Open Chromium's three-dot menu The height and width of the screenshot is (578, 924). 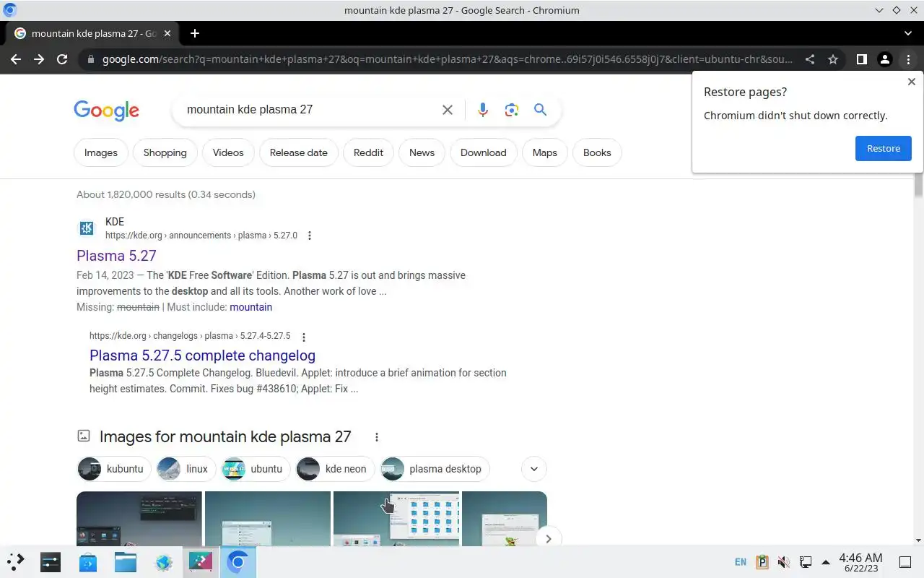click(908, 59)
